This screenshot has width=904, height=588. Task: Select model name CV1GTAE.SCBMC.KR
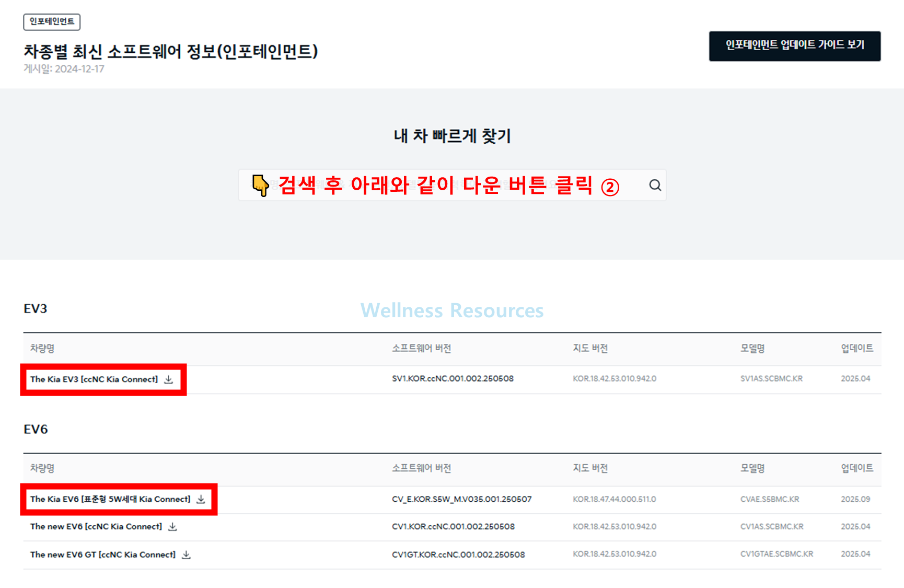click(776, 554)
